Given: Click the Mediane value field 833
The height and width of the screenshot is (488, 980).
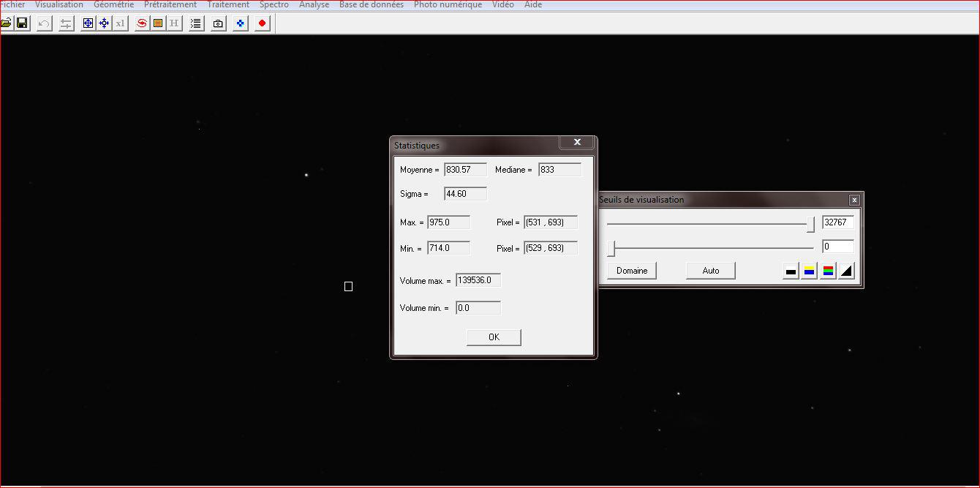Looking at the screenshot, I should [560, 170].
